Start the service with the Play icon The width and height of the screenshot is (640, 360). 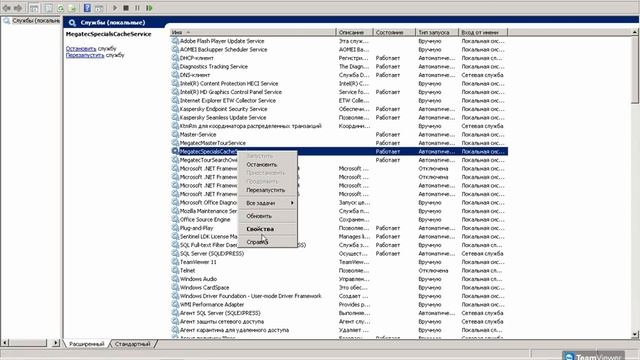pos(115,8)
